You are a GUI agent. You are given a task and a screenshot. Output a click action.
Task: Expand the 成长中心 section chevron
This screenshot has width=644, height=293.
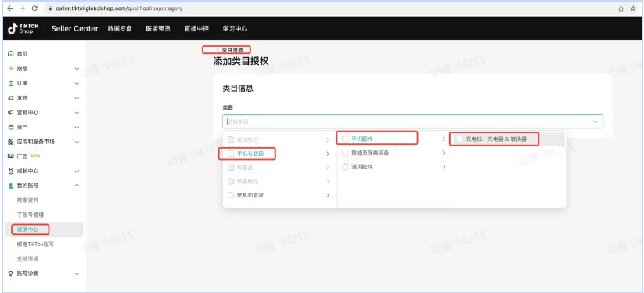click(77, 172)
